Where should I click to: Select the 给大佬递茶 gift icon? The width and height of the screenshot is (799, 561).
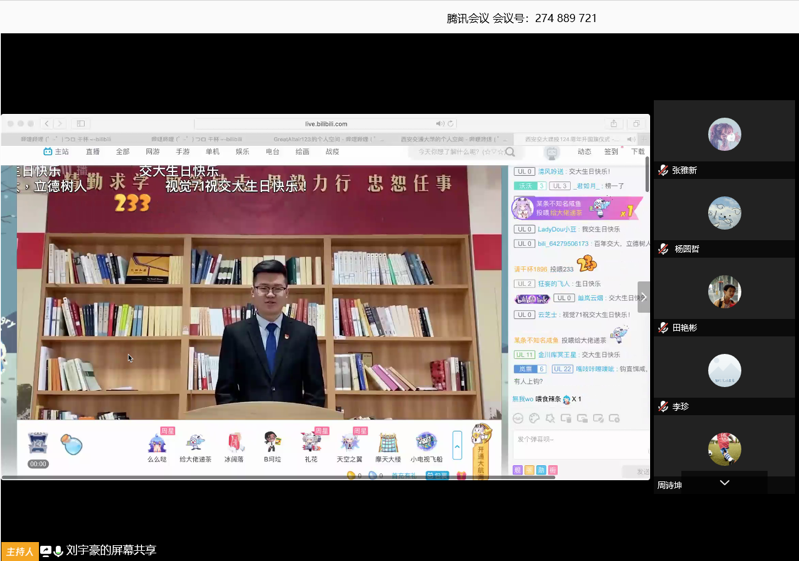pyautogui.click(x=195, y=443)
